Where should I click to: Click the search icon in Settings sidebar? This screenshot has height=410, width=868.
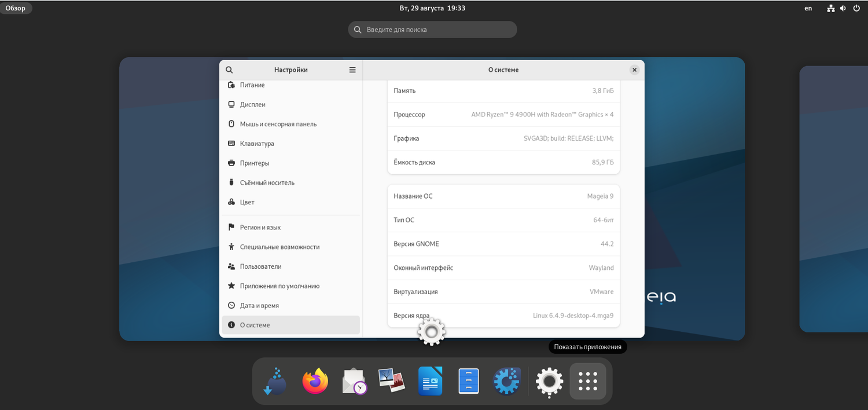[229, 69]
